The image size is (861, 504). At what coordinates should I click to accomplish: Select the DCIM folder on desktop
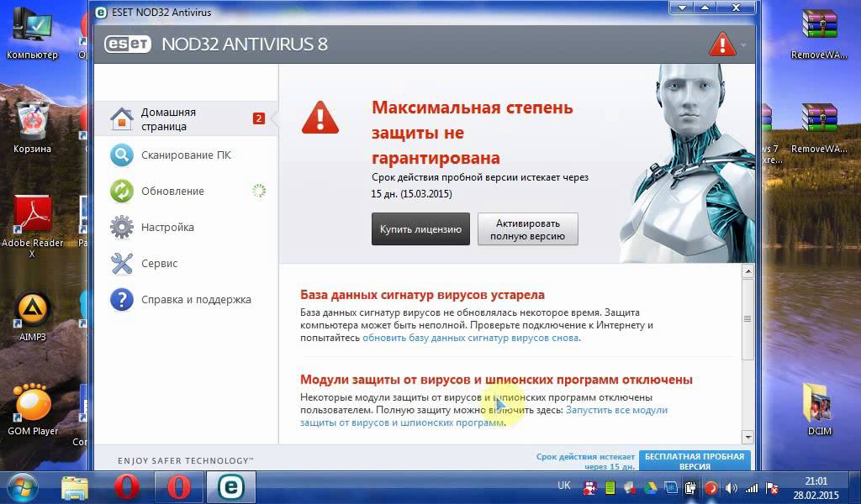click(819, 409)
